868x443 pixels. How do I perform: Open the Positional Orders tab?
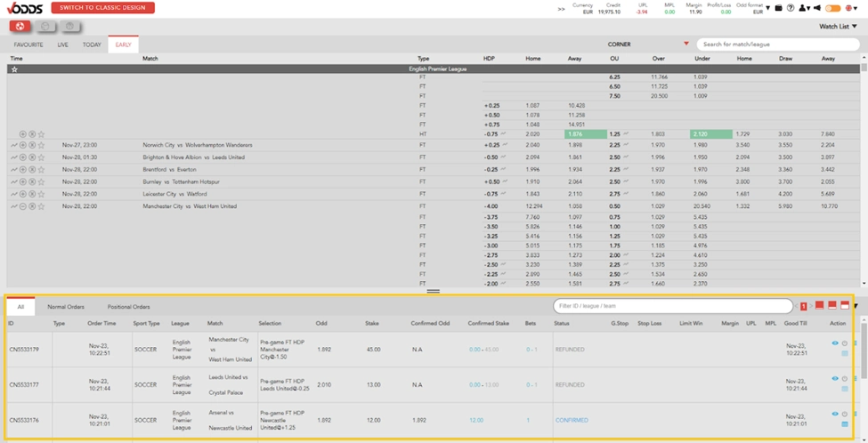128,306
